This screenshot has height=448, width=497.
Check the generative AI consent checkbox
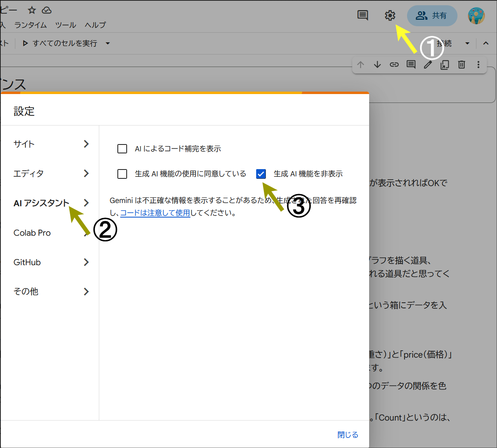[x=122, y=174]
